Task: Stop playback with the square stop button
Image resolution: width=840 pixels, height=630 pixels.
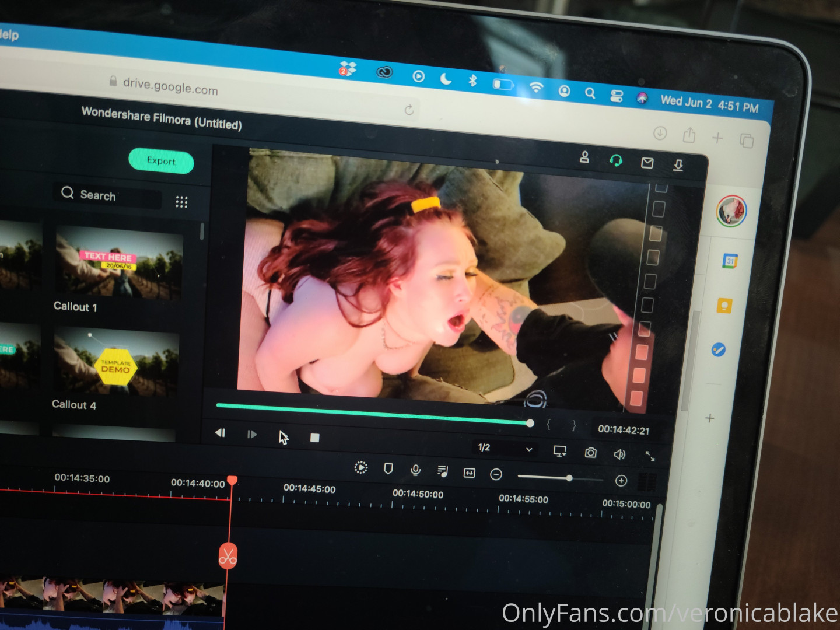Action: pos(314,437)
